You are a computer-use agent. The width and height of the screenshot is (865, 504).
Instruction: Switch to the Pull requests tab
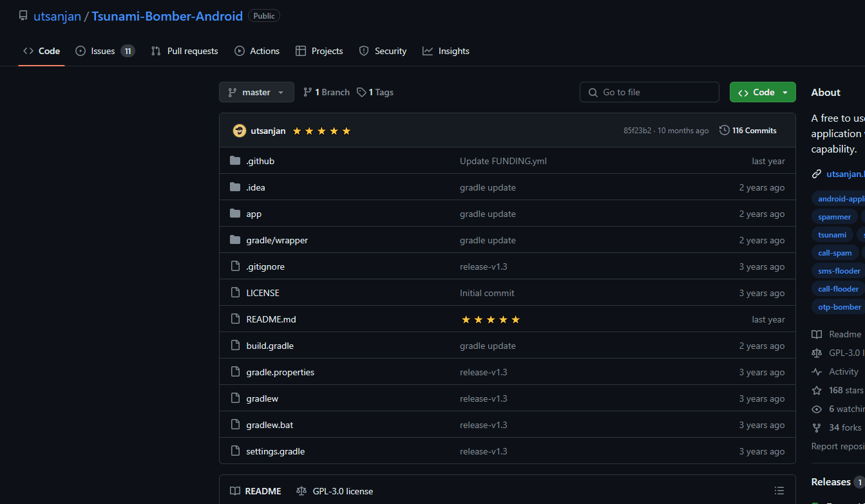pos(185,51)
